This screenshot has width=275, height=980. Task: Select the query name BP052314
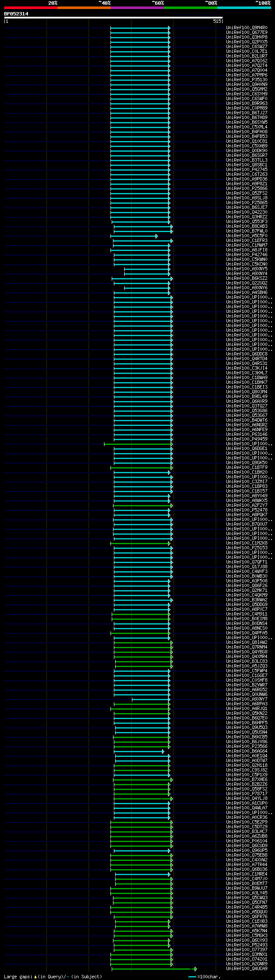coord(16,14)
